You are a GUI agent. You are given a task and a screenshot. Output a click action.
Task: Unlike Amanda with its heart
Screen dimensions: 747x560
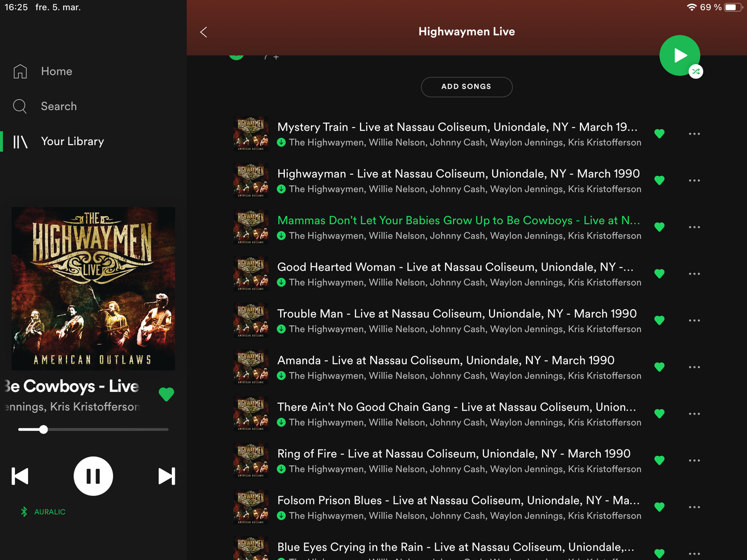tap(659, 367)
